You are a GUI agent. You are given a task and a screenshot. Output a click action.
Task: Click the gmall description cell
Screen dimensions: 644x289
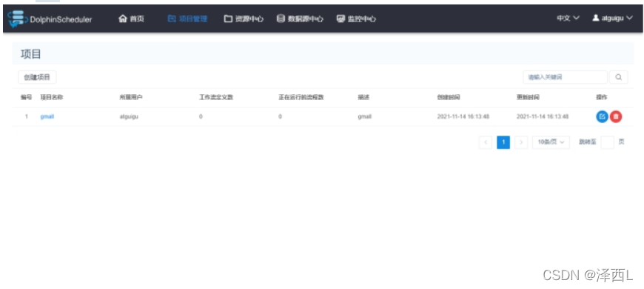tap(365, 117)
